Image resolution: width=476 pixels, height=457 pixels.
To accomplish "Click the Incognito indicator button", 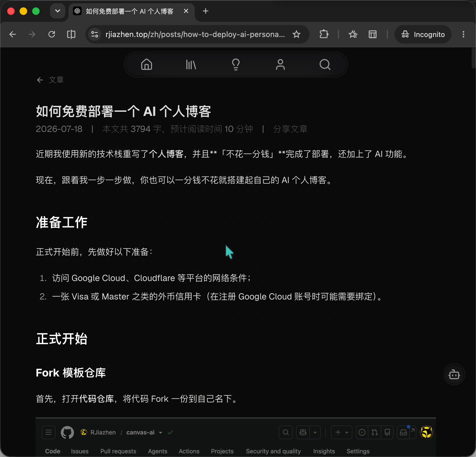I will click(x=423, y=34).
